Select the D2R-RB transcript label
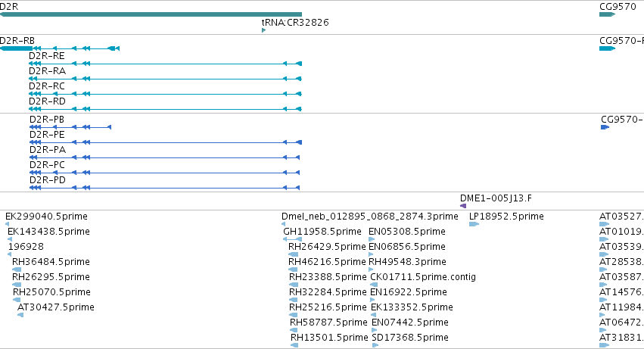 pos(17,41)
